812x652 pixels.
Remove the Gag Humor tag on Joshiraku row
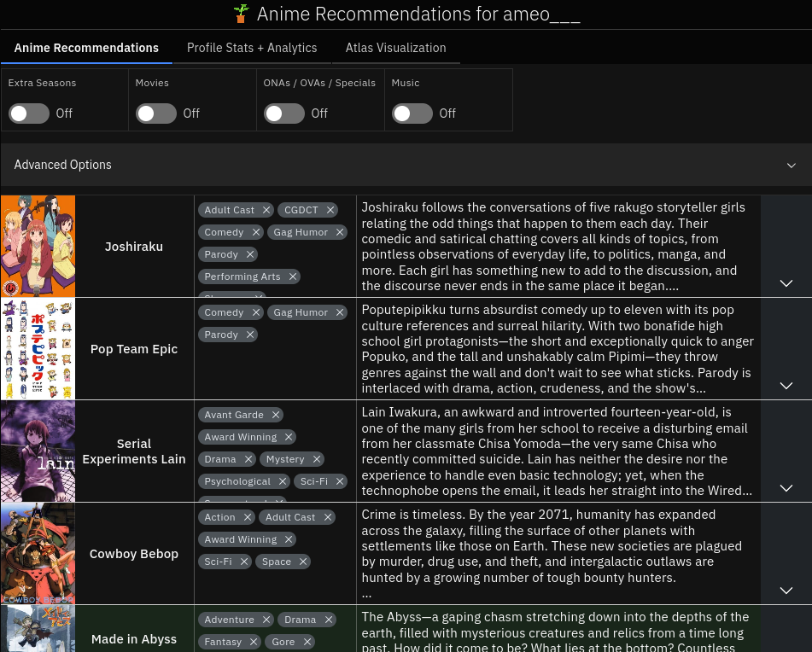340,232
